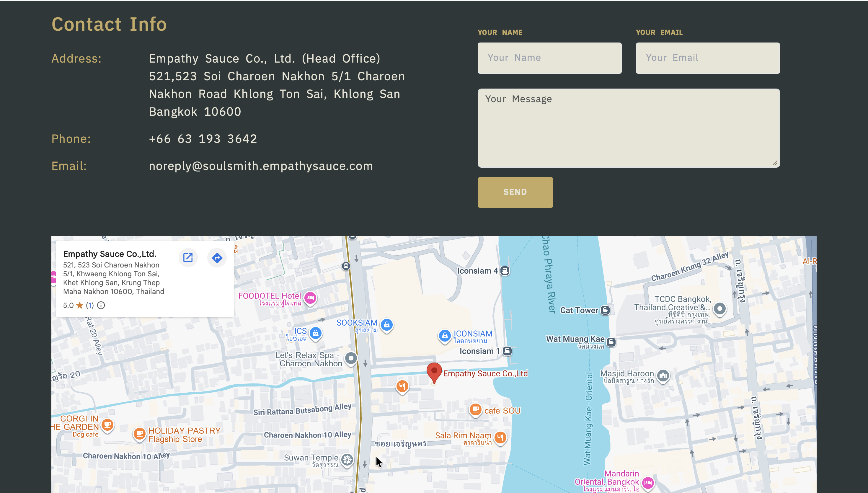Click the Masjid Haroon museum marker
This screenshot has width=868, height=493.
pos(663,376)
